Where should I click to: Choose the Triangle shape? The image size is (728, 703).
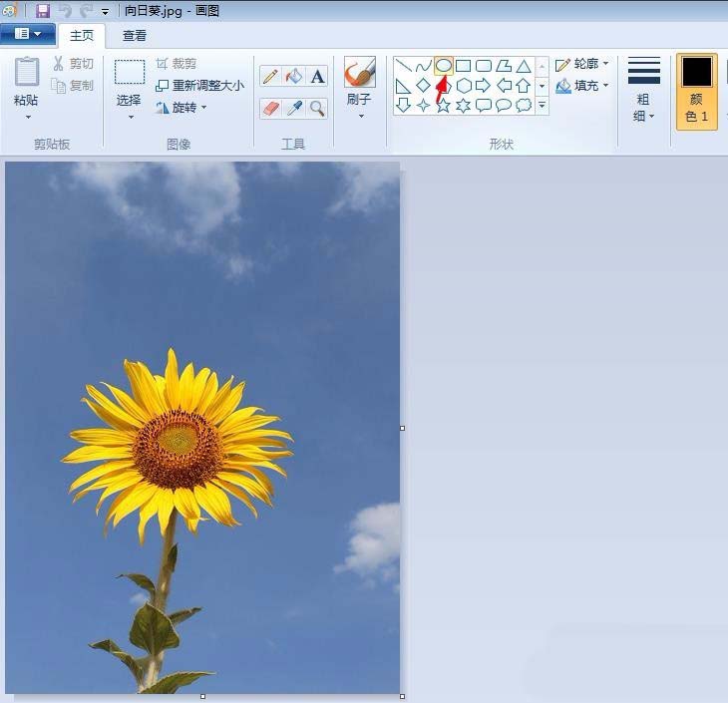[x=524, y=66]
